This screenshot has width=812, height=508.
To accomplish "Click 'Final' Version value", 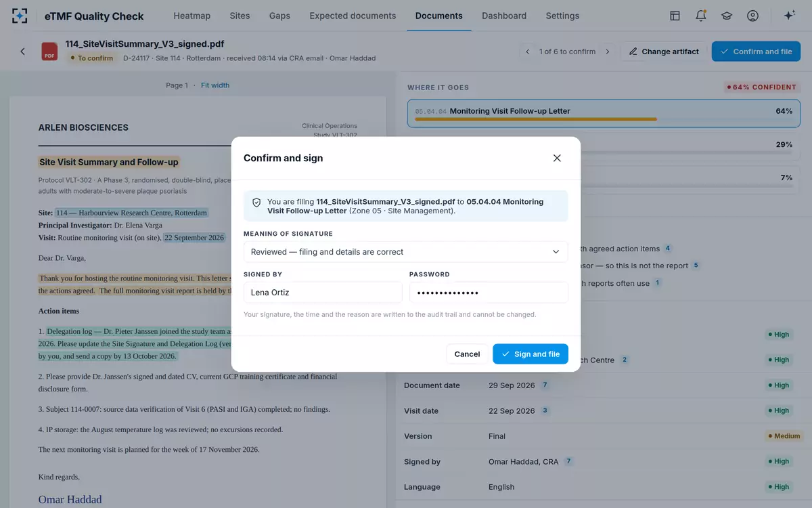I will (x=497, y=436).
